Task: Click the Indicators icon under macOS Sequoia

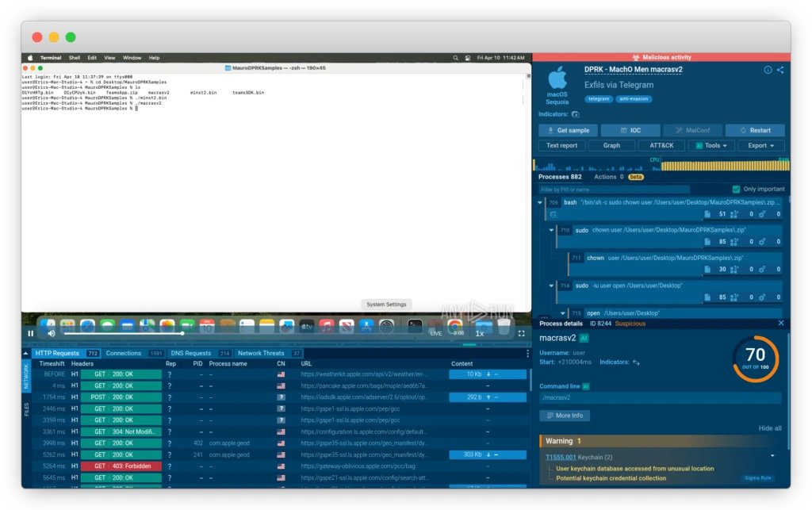Action: coord(576,114)
